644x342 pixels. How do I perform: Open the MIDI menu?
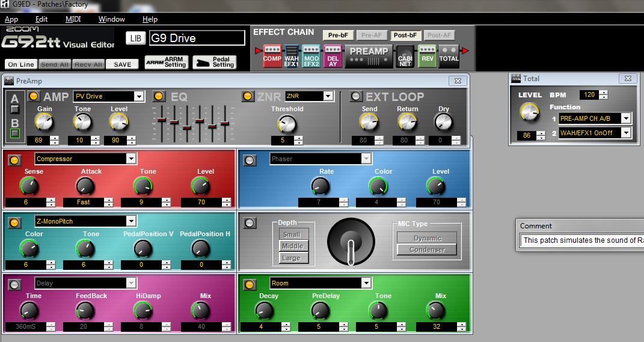tap(73, 19)
